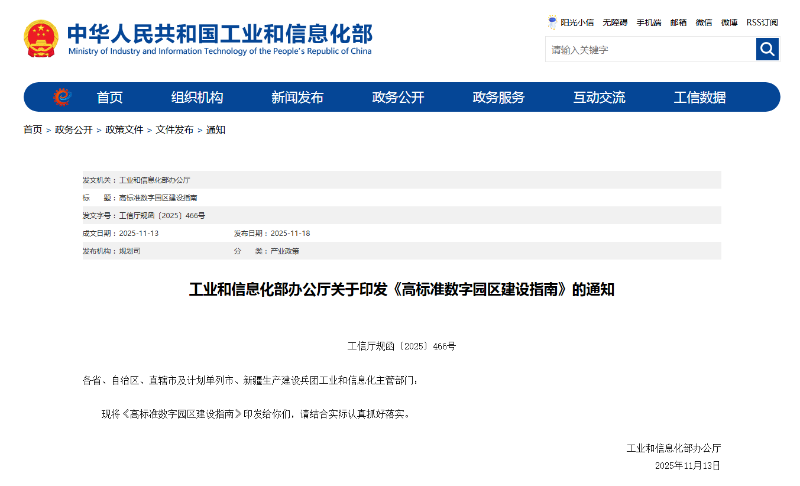
Task: Open the 手机端 mobile version link
Action: [648, 22]
